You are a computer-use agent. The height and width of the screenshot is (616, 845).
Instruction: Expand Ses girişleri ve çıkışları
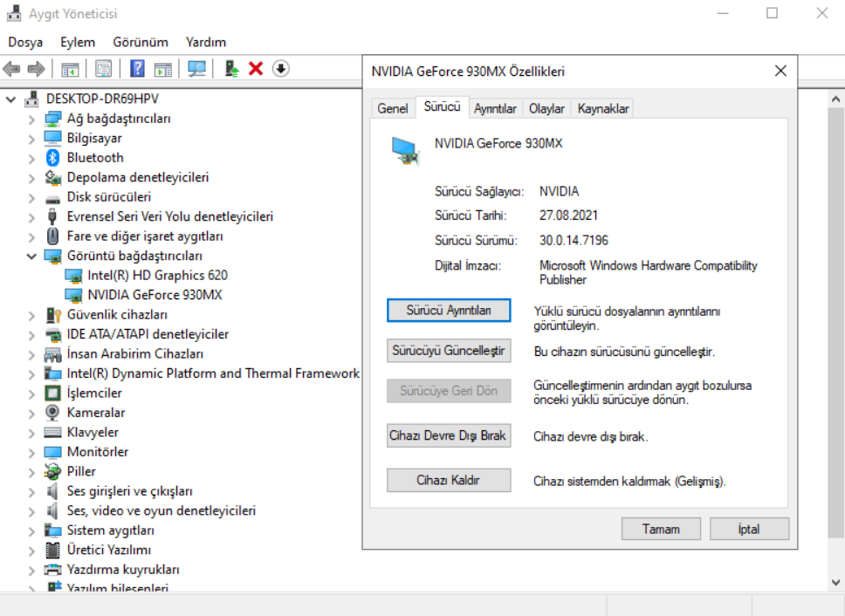tap(31, 491)
